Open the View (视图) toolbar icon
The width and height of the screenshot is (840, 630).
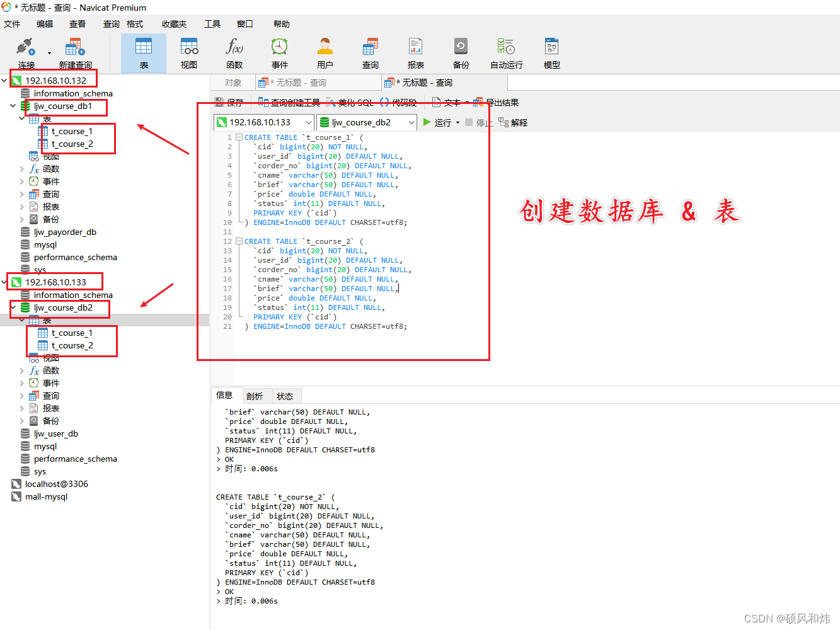coord(189,53)
